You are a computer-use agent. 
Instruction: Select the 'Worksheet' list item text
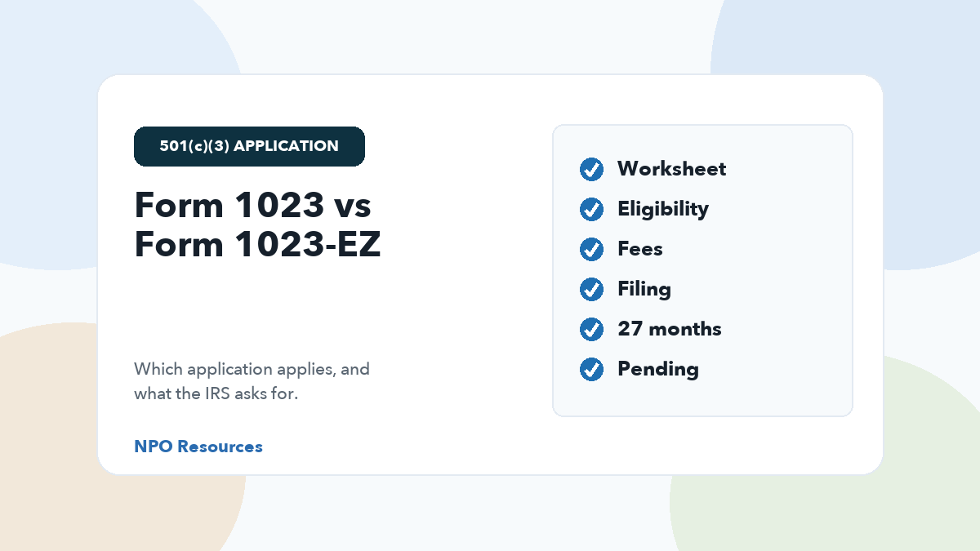click(x=671, y=169)
